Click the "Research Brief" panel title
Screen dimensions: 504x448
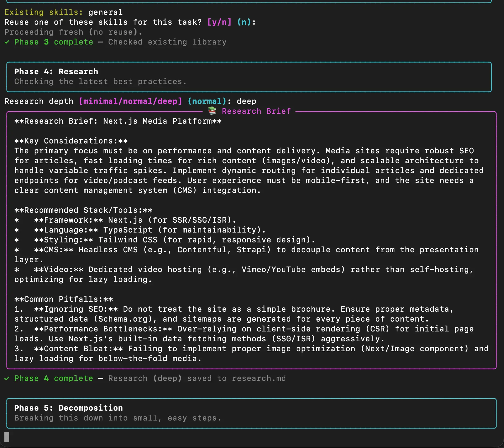[256, 111]
